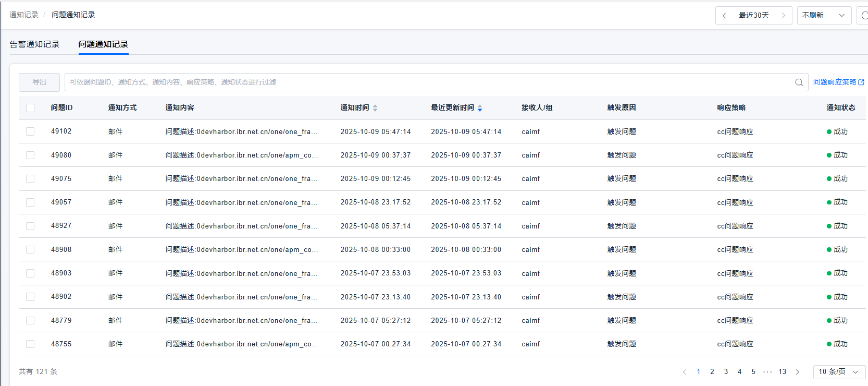Open the 不刷新 refresh interval dropdown
The width and height of the screenshot is (868, 386).
[824, 16]
